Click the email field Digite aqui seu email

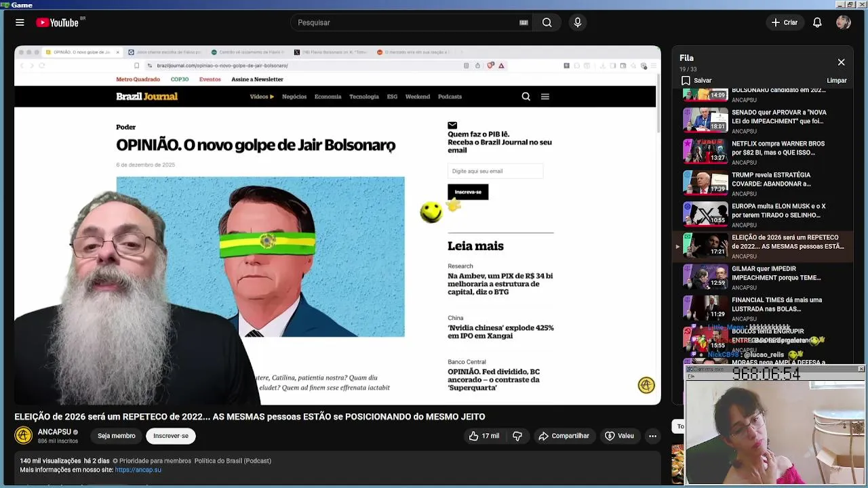tap(495, 171)
